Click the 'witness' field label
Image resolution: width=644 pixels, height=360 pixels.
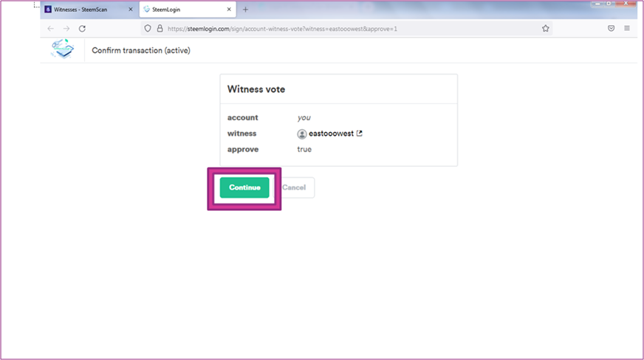(x=242, y=134)
